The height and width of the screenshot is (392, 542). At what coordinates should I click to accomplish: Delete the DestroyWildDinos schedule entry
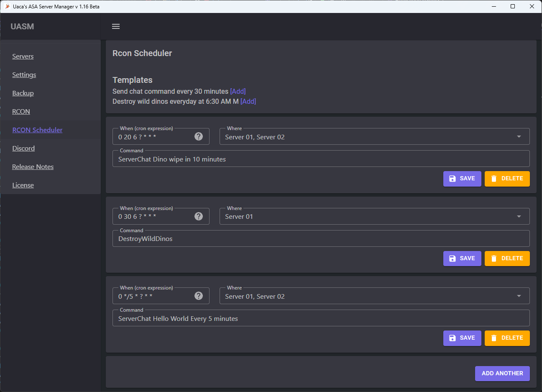[507, 259]
